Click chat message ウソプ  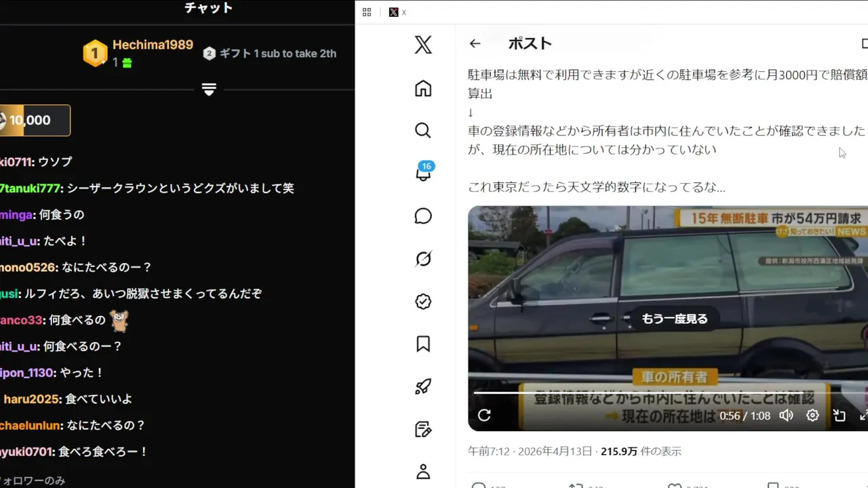point(55,161)
